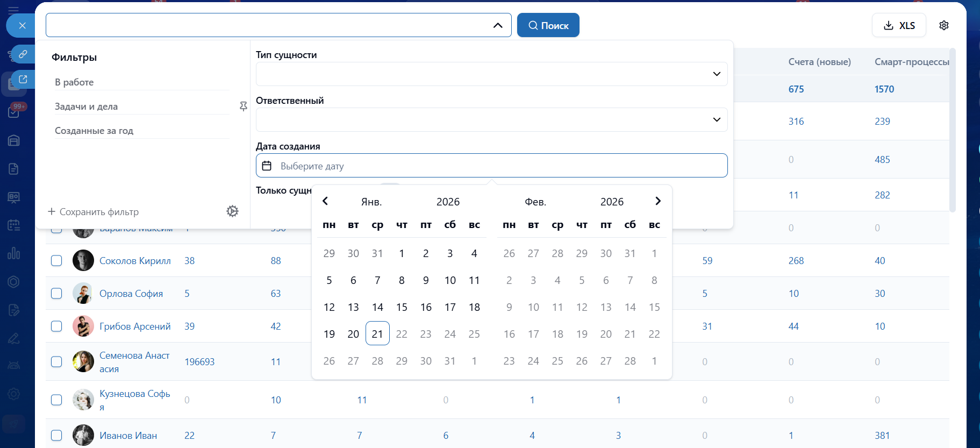Open the filter configuration gear icon
This screenshot has height=448, width=980.
pos(232,211)
